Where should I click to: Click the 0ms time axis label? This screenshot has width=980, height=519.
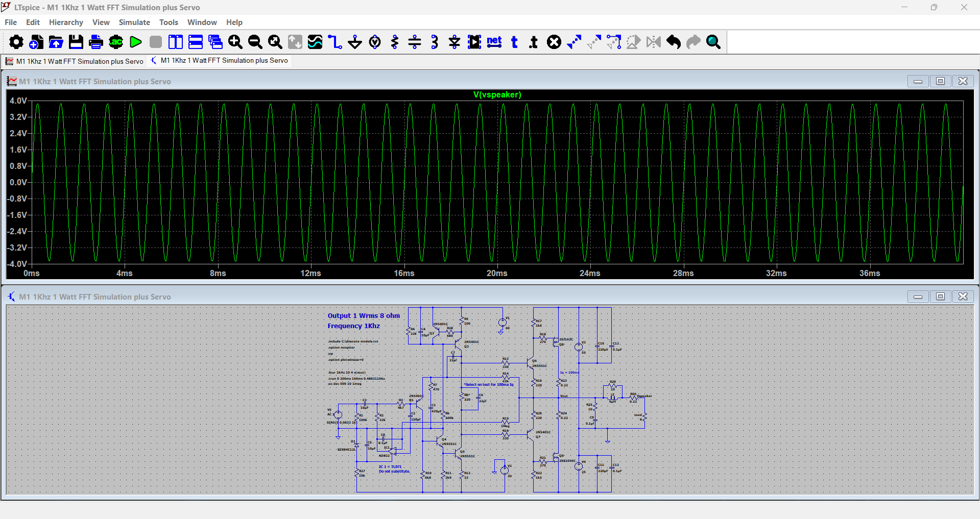tap(32, 273)
